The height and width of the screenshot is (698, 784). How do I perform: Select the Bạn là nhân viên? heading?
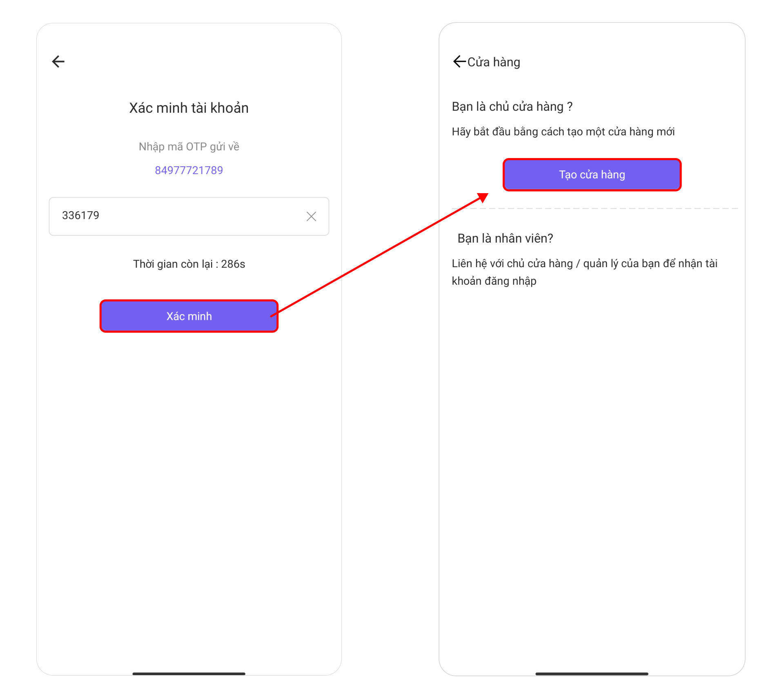505,238
